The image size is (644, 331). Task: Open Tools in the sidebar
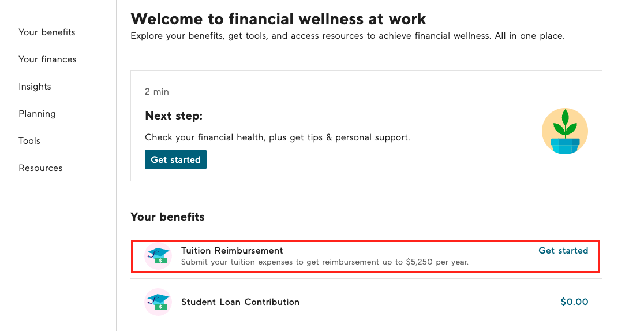point(29,141)
